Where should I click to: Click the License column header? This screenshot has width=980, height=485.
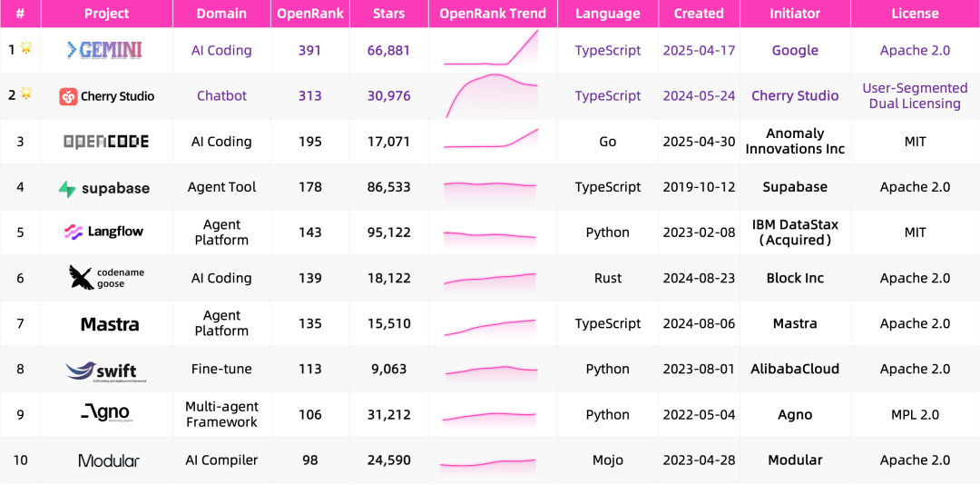(x=915, y=13)
